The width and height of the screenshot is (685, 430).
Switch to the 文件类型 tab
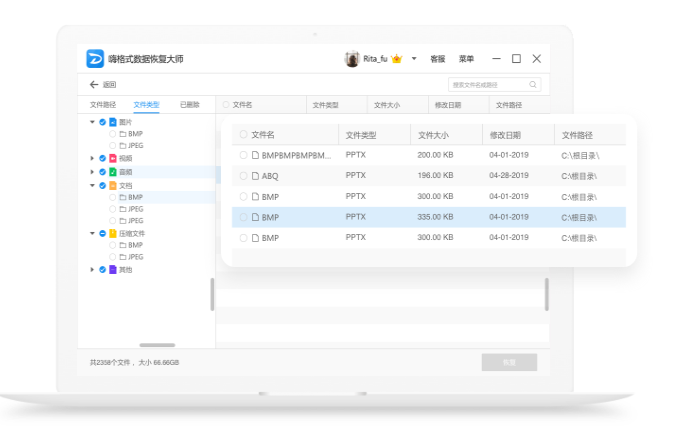click(146, 105)
